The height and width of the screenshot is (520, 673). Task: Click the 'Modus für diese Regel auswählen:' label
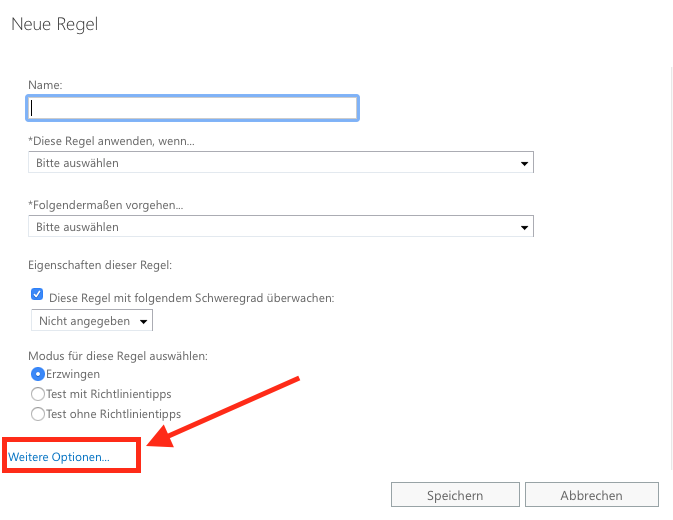[x=118, y=356]
